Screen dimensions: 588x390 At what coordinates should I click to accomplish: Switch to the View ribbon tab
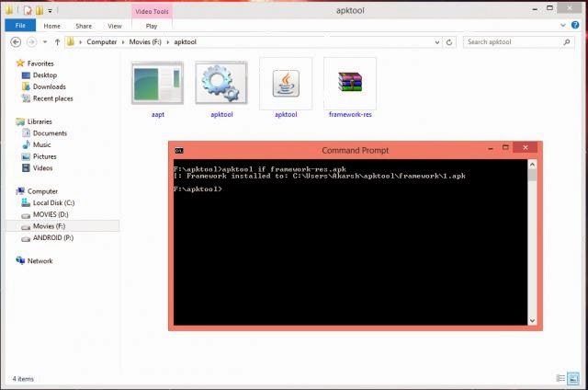pos(114,26)
